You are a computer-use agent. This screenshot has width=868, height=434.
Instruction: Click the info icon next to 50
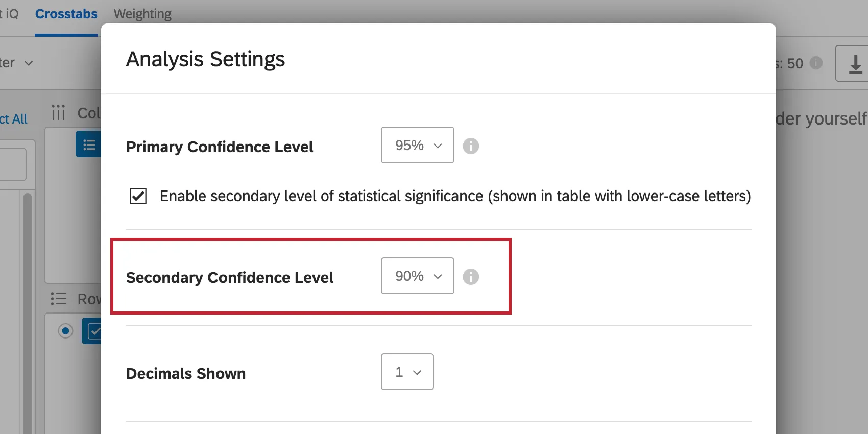tap(816, 63)
